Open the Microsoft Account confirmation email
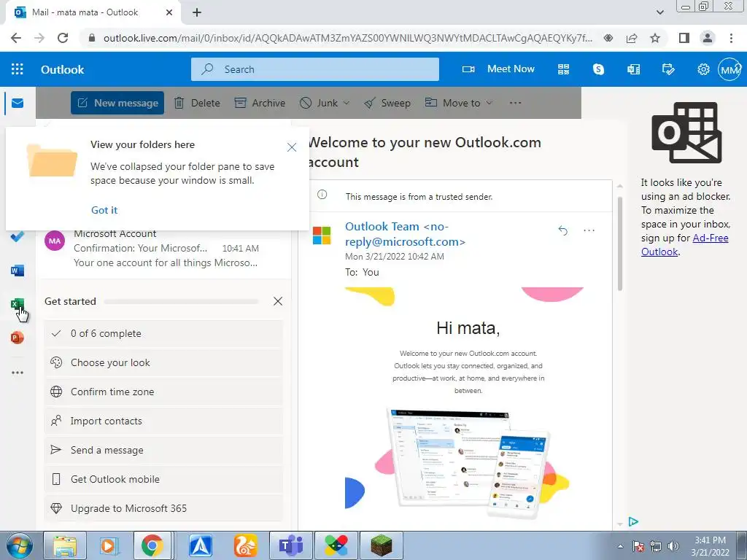Image resolution: width=747 pixels, height=560 pixels. click(x=164, y=248)
